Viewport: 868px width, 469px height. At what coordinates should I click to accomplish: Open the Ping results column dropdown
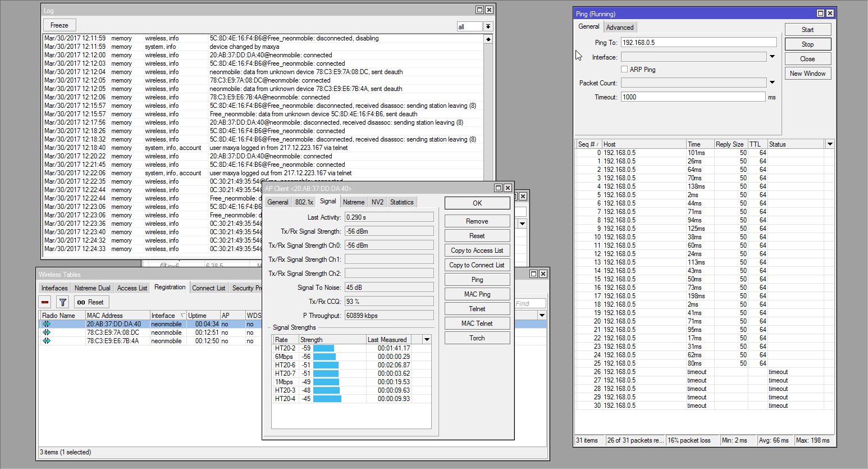[830, 144]
